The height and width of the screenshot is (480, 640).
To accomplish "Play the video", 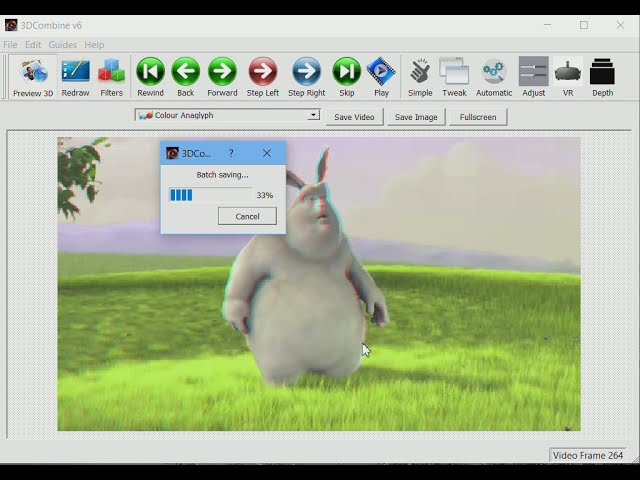I will tap(381, 77).
